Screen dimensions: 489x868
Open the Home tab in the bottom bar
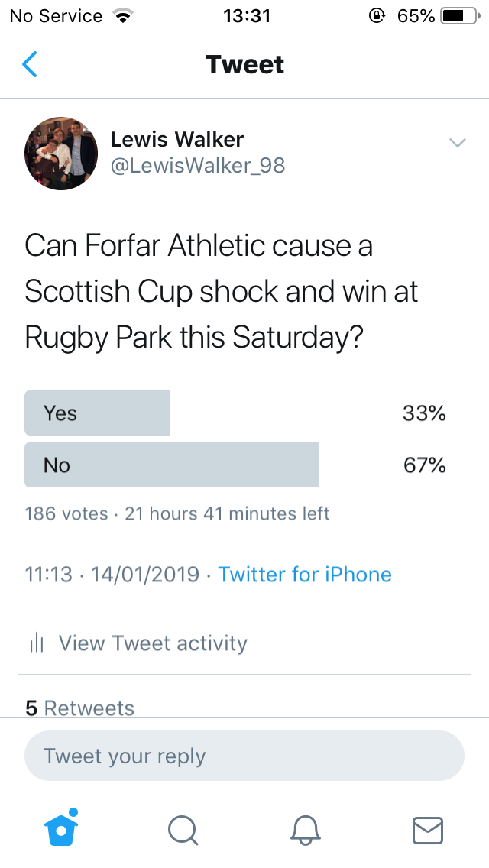click(63, 828)
